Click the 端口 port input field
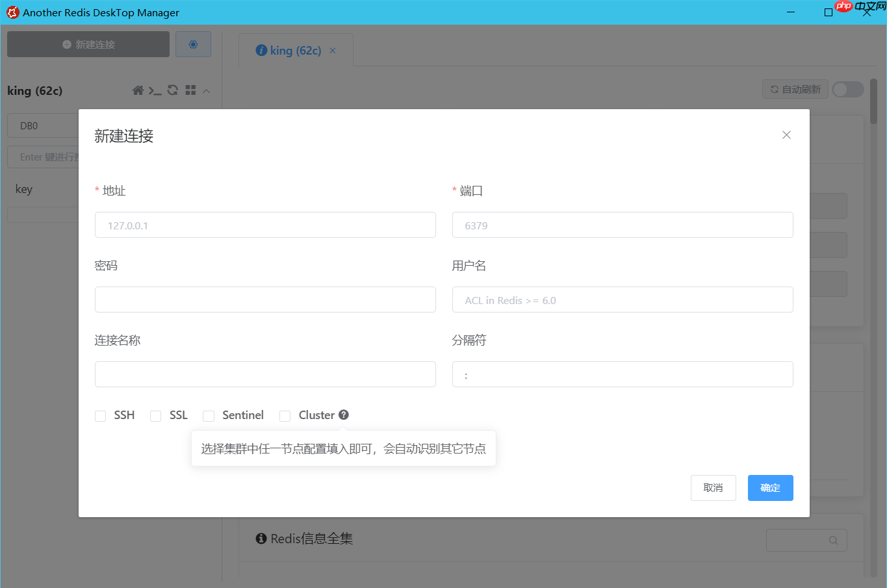The height and width of the screenshot is (588, 887). pyautogui.click(x=622, y=225)
